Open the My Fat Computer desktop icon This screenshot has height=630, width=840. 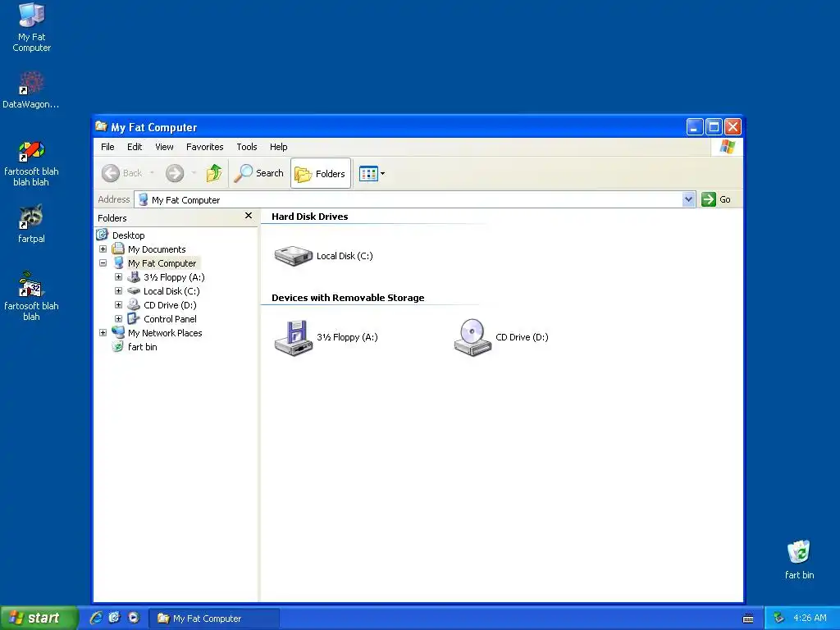32,27
